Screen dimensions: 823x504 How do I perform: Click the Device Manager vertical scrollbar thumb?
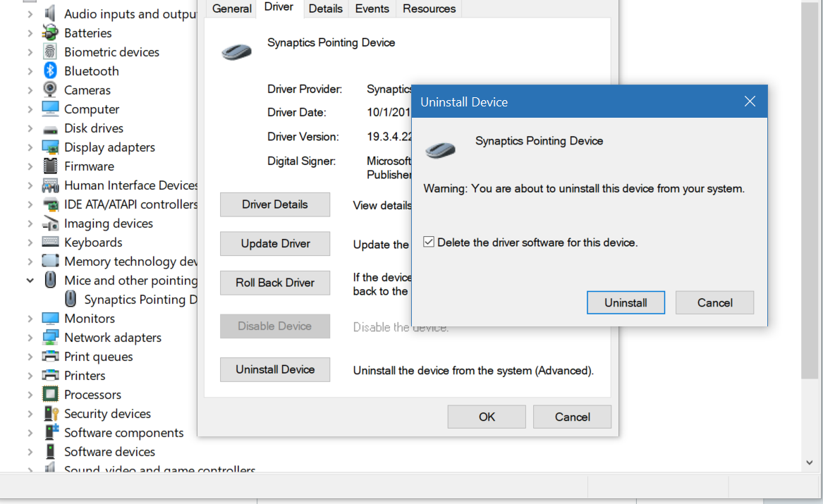tap(810, 189)
